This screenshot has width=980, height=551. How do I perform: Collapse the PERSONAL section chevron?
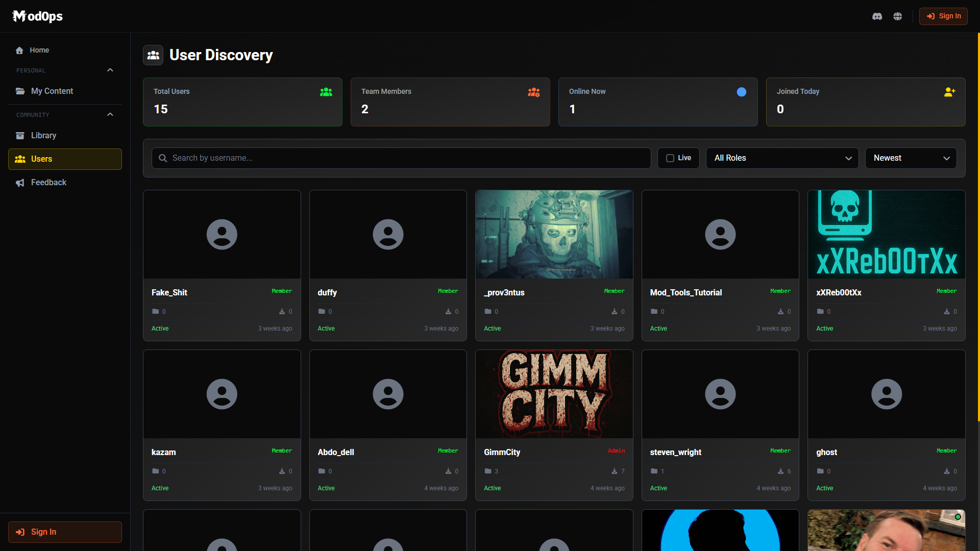coord(110,70)
